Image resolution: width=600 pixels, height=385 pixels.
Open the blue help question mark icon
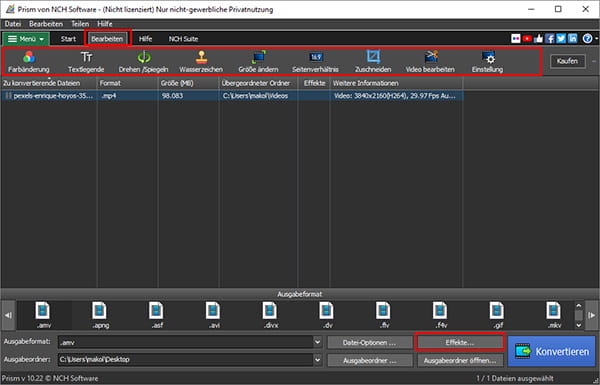coord(587,39)
